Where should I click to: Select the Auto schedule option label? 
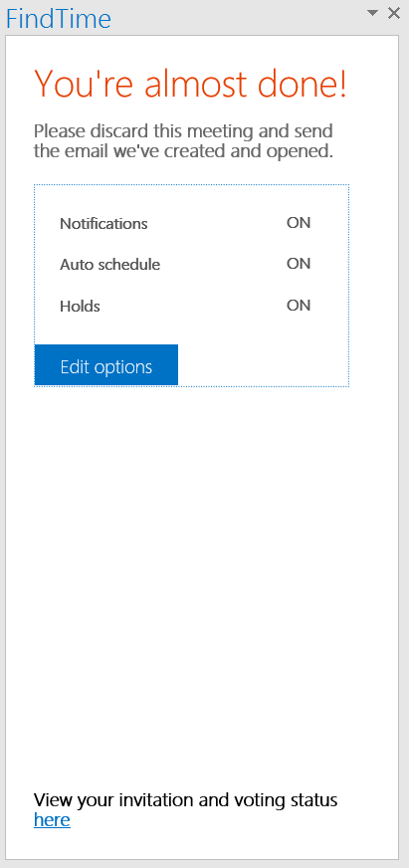click(x=109, y=265)
